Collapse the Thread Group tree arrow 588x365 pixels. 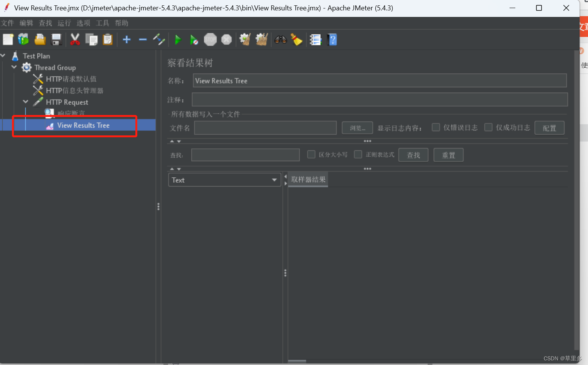(14, 67)
